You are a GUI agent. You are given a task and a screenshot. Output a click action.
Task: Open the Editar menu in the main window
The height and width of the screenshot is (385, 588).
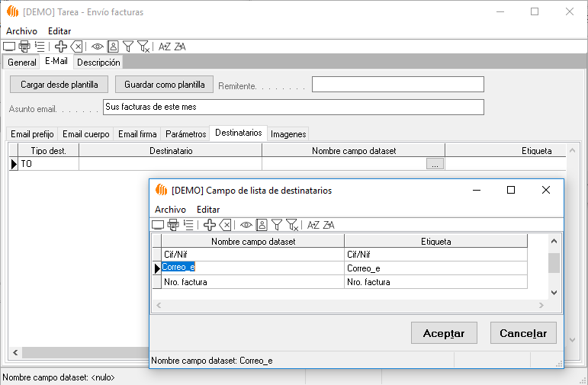59,31
